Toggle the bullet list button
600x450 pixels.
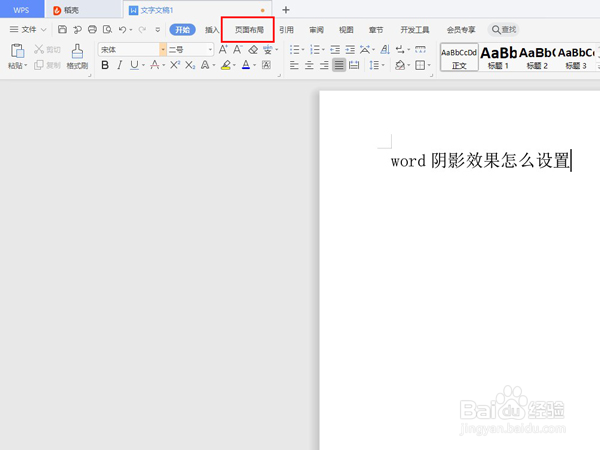pyautogui.click(x=294, y=49)
